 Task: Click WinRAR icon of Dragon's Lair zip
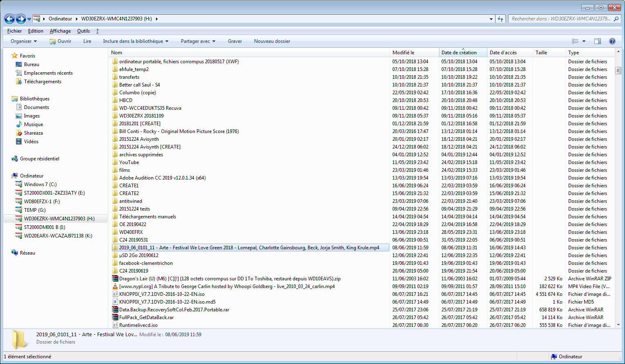tap(115, 279)
